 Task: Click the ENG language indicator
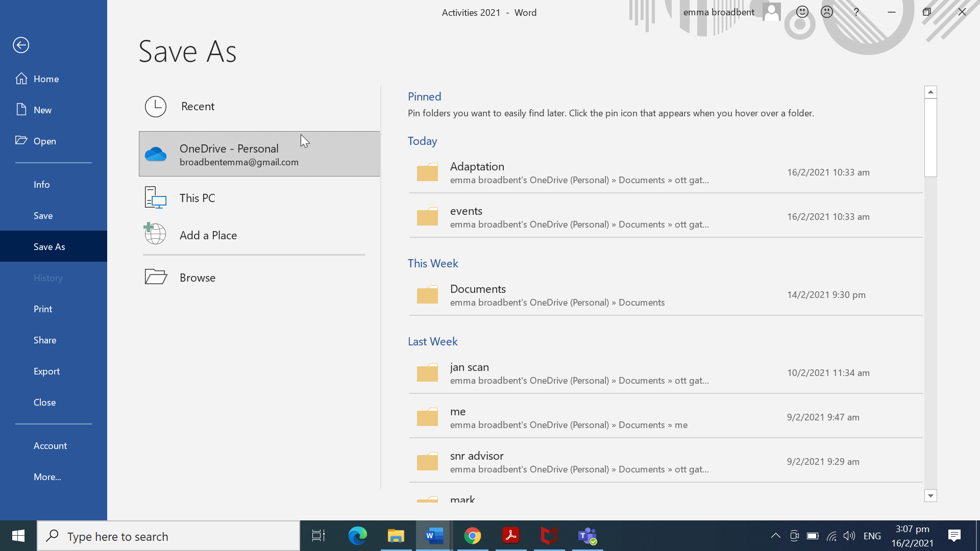coord(872,536)
